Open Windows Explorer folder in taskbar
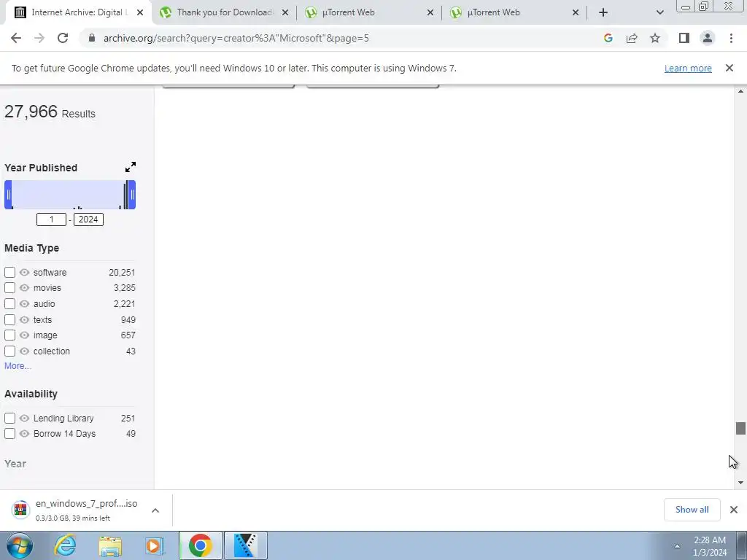Screen dimensions: 747x560 (110, 545)
